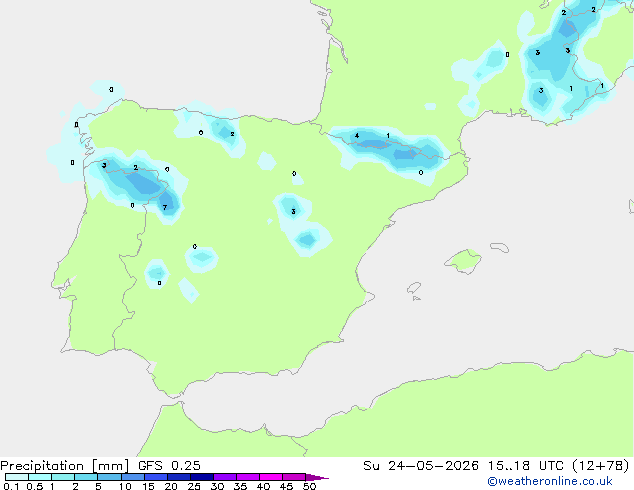Click the 45–50 mm legend swatch
634x490 pixels.
click(294, 477)
